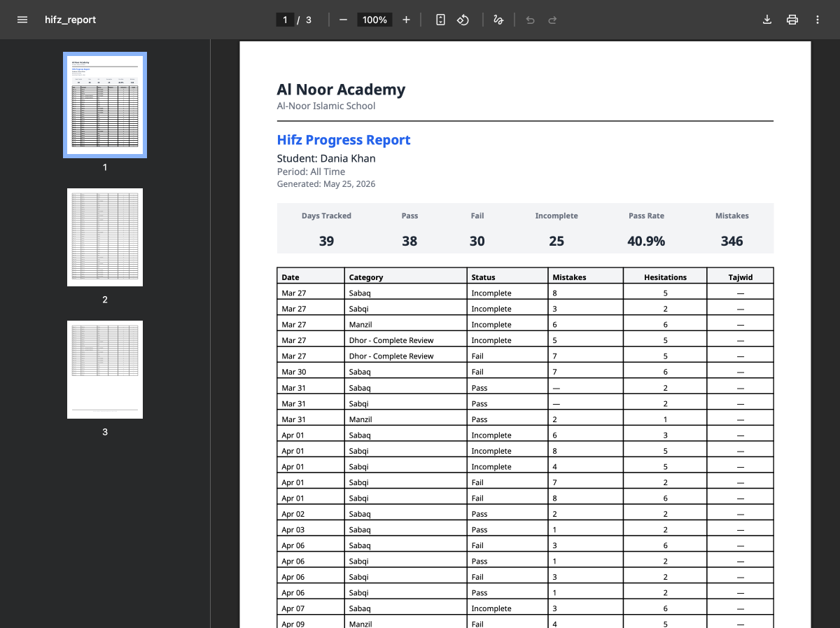Download the hifz_report PDF
840x628 pixels.
(767, 20)
